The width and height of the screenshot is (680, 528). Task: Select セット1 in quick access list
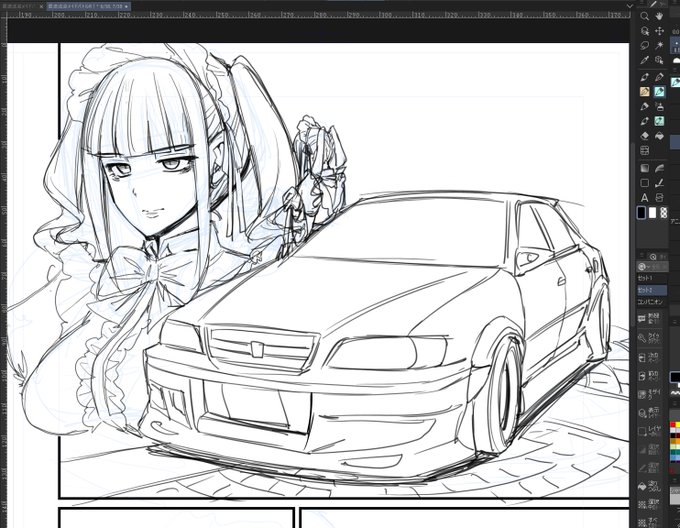click(x=651, y=278)
